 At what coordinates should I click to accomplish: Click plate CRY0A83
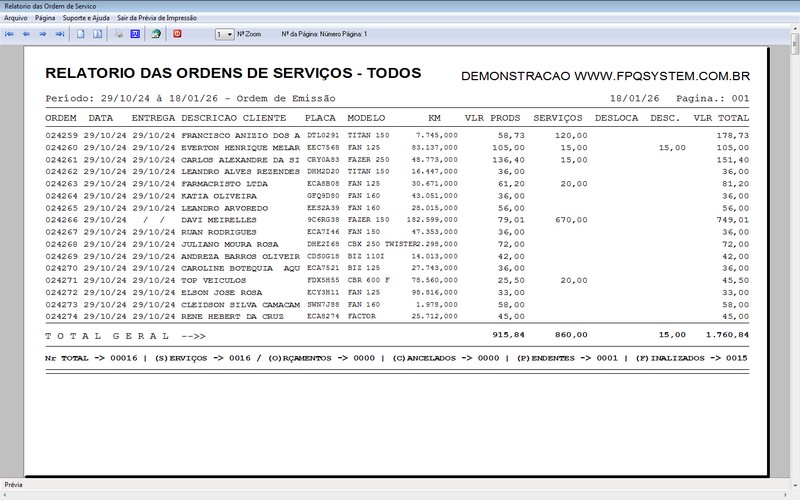[323, 160]
